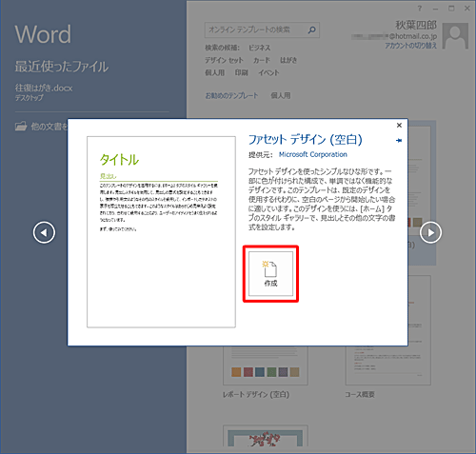Open the Help question mark icon
Image resolution: width=476 pixels, height=454 pixels.
pos(420,9)
